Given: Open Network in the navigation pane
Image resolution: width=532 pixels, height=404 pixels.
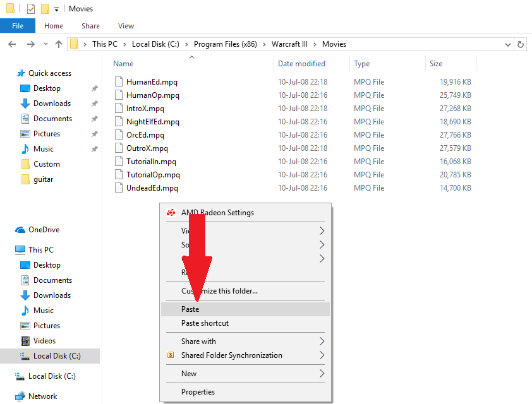Looking at the screenshot, I should [x=42, y=396].
